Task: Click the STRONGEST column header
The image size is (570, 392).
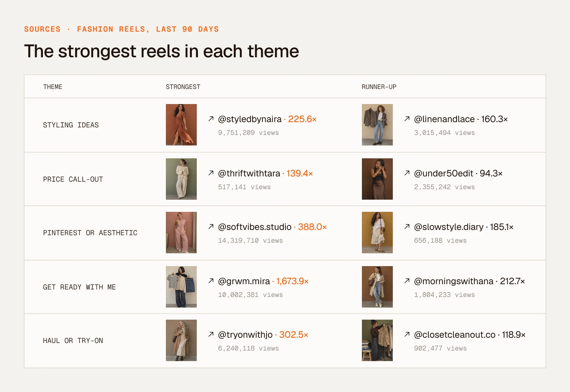Action: point(183,87)
